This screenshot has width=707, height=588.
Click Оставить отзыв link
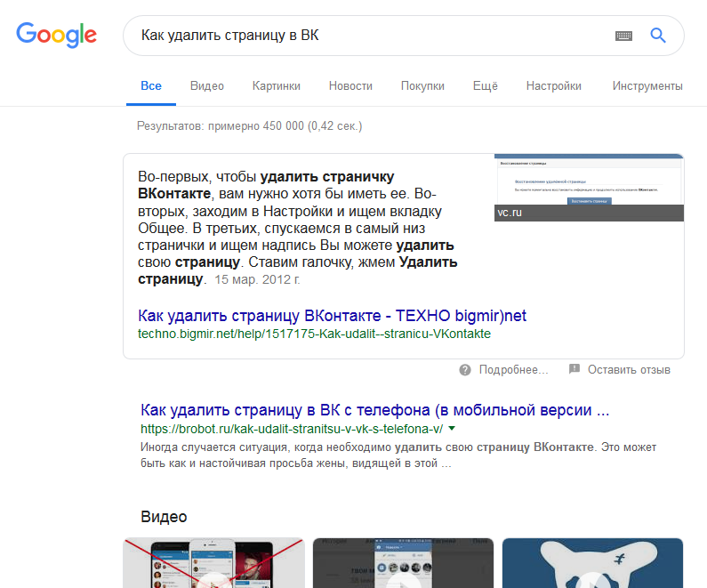[x=629, y=370]
